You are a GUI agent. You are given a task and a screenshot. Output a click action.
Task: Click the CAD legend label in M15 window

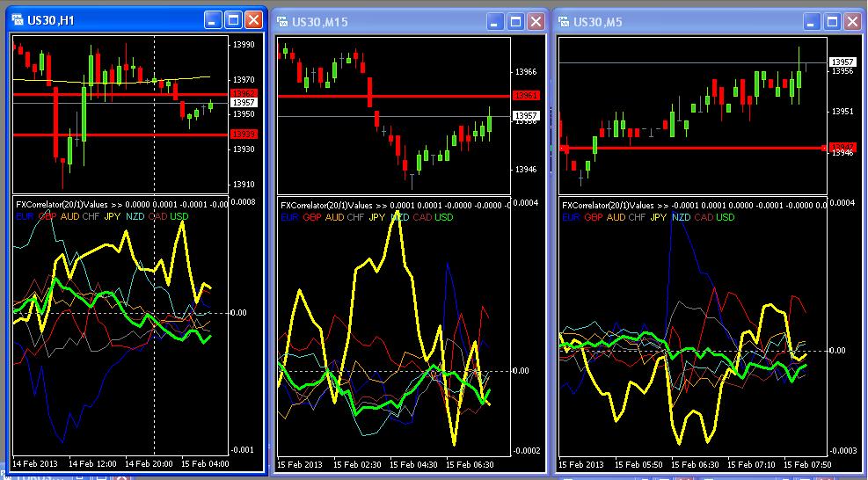[x=422, y=217]
